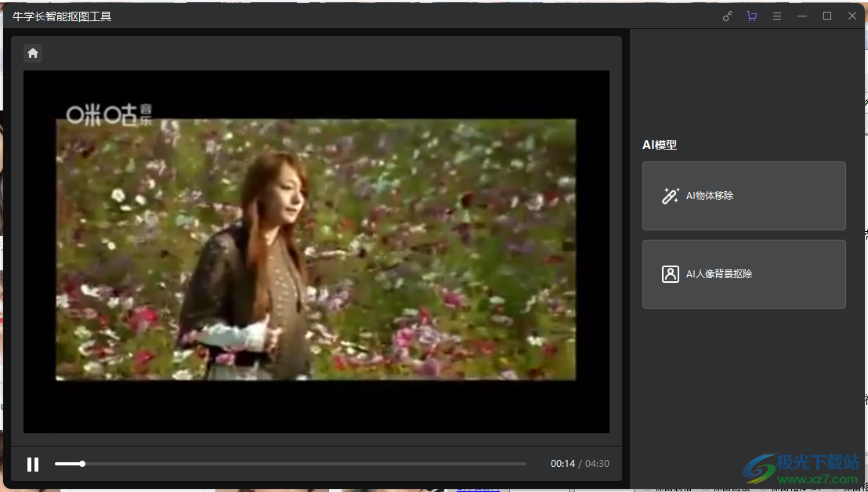The image size is (868, 492).
Task: Select the AI物体移除 model button
Action: point(743,196)
